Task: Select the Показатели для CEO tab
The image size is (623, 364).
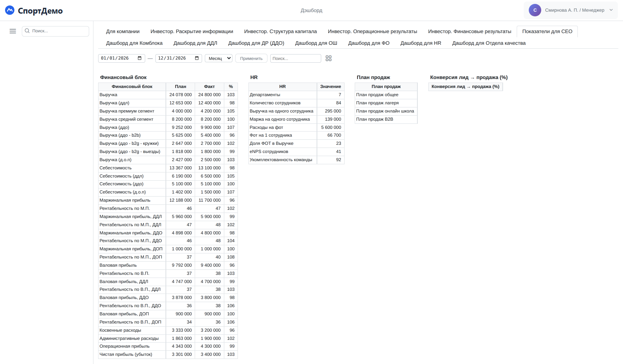Action: pos(547,32)
